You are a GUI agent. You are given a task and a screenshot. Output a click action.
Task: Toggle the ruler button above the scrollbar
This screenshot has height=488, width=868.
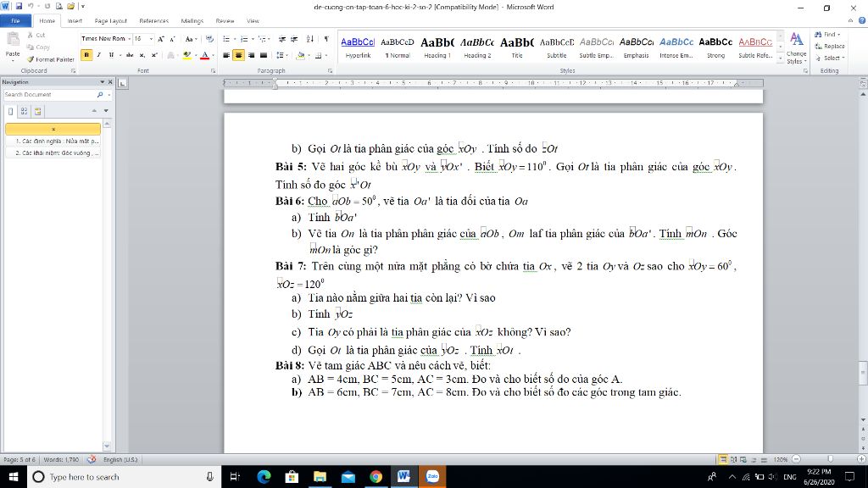tap(862, 83)
